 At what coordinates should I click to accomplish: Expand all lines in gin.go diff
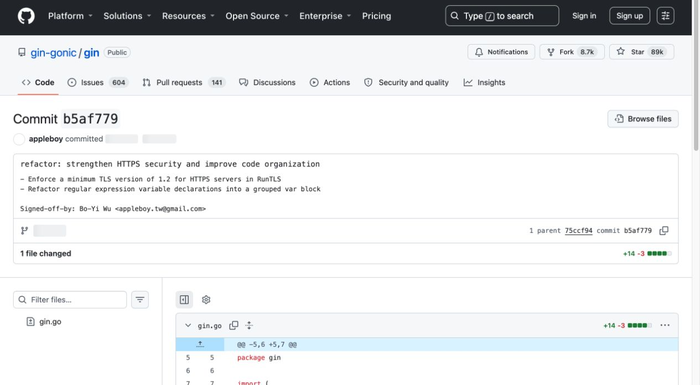click(x=249, y=326)
